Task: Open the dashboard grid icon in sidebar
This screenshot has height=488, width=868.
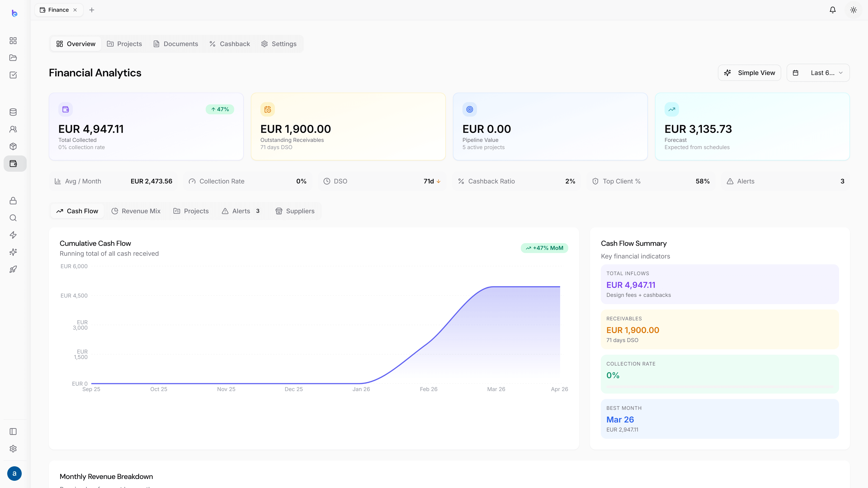Action: click(x=13, y=41)
